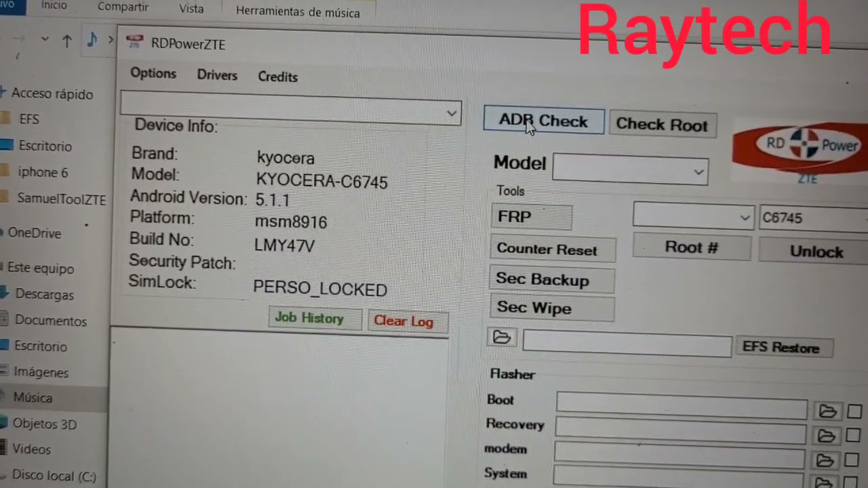Browse for modem image with folder icon

coord(825,461)
